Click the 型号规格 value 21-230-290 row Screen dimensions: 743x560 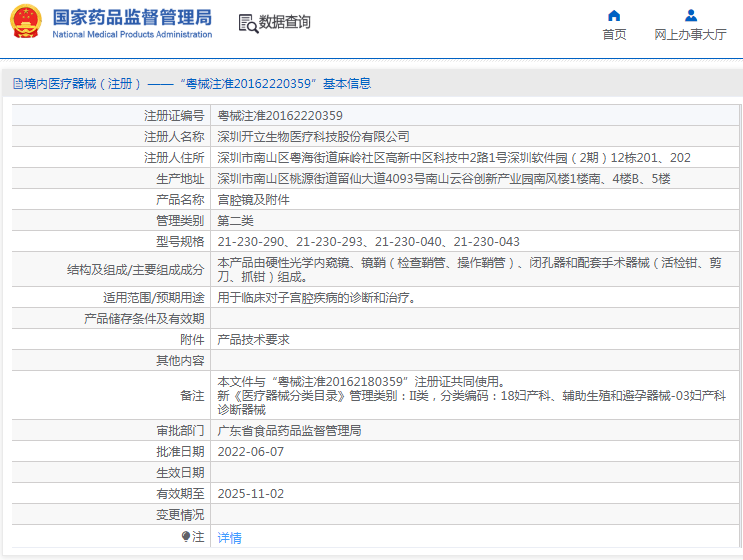click(368, 242)
